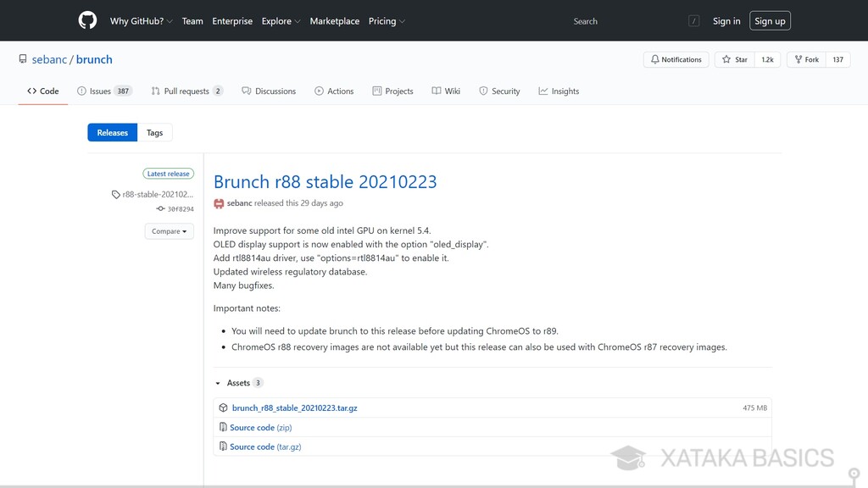Click the 475 MB file size text
This screenshot has width=868, height=488.
coord(754,408)
